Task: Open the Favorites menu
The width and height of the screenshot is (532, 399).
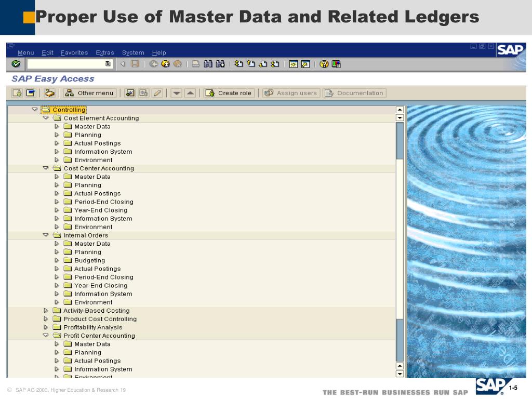Action: click(x=74, y=52)
